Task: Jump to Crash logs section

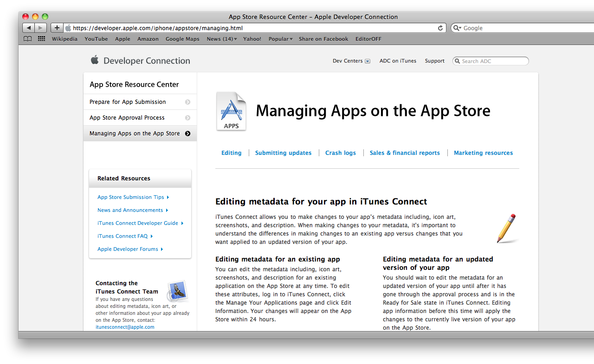Action: tap(341, 153)
